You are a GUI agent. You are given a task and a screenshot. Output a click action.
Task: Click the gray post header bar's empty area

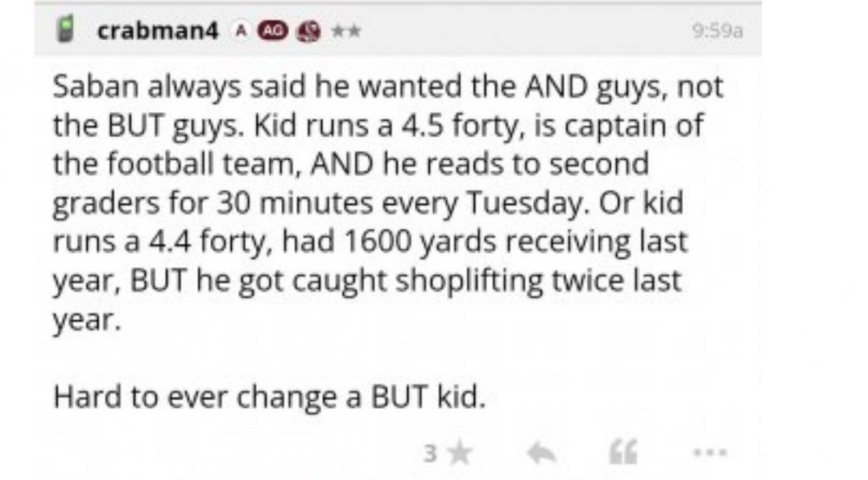point(521,32)
